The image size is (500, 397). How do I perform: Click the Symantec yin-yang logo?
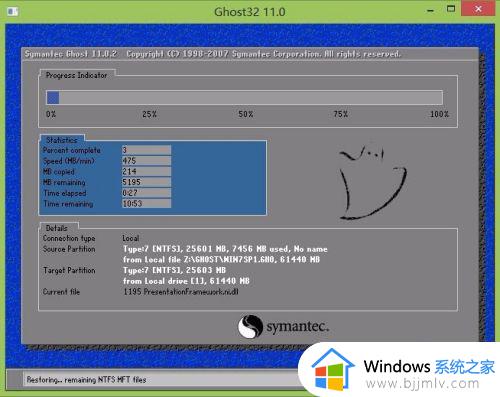pos(250,326)
